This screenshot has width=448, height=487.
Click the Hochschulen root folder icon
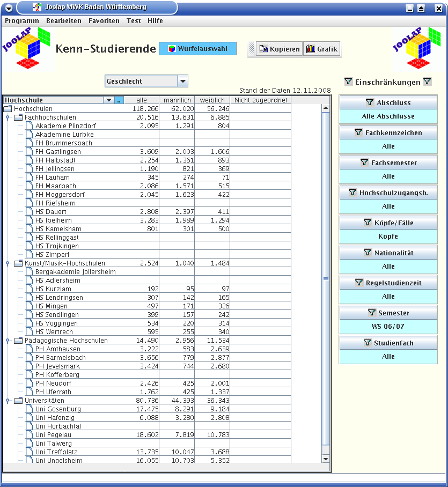tap(8, 109)
